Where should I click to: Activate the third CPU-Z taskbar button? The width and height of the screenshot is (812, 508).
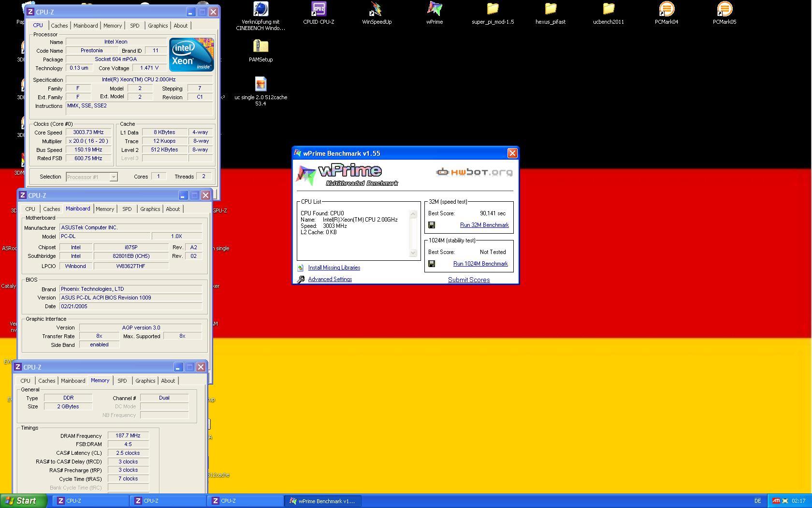tap(245, 501)
